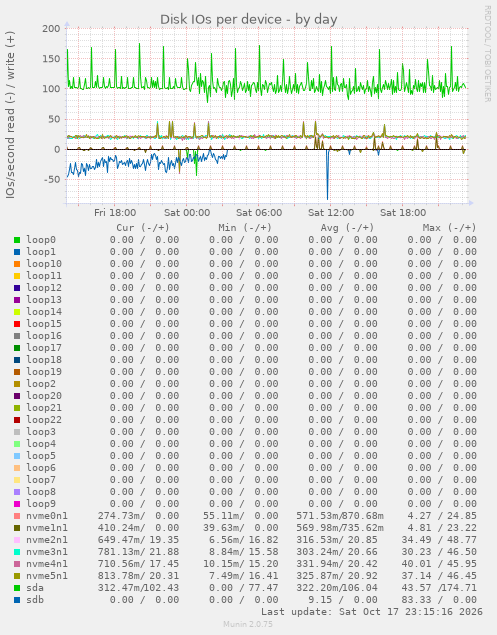497x635 pixels.
Task: Click the 'loop13' legend label
Action: coord(44,300)
